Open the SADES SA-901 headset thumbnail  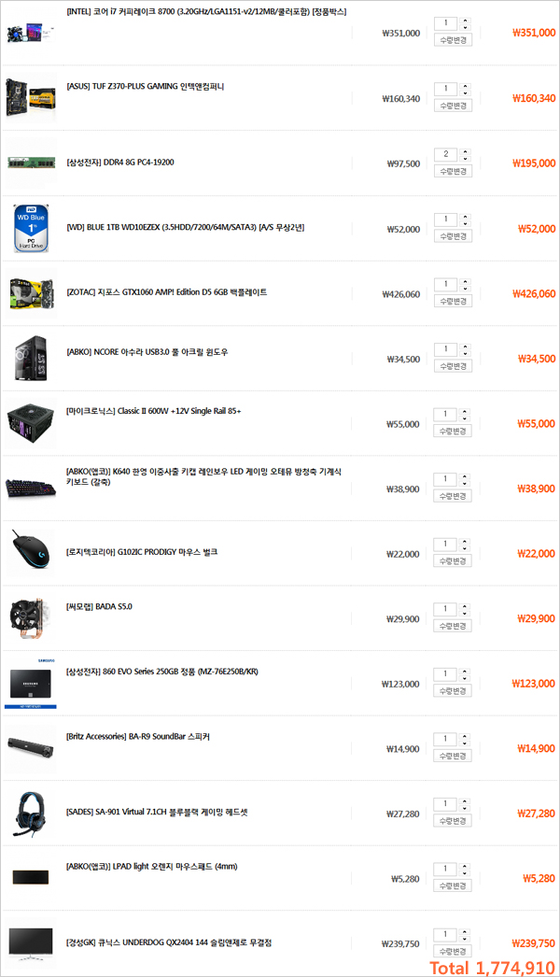click(31, 814)
